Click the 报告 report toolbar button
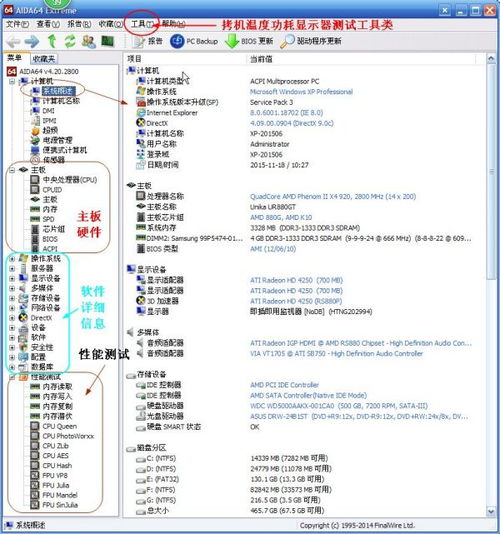 pos(148,41)
